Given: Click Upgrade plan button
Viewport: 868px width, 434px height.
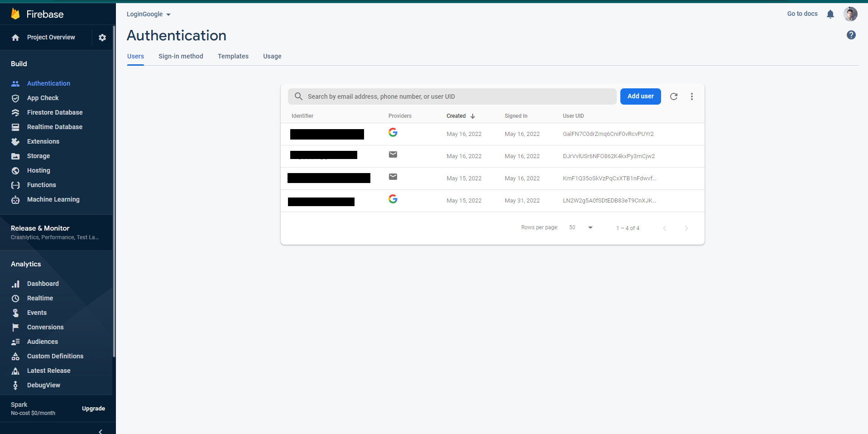Looking at the screenshot, I should pyautogui.click(x=93, y=409).
